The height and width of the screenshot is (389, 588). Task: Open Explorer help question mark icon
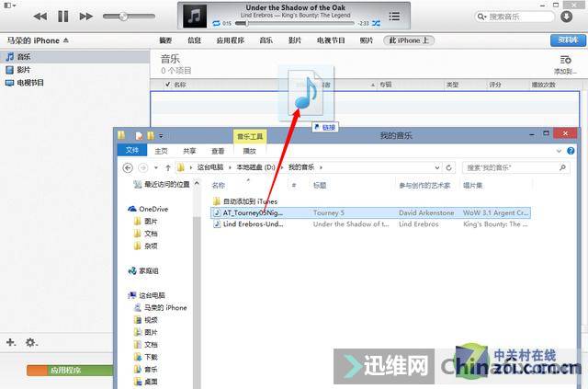571,151
